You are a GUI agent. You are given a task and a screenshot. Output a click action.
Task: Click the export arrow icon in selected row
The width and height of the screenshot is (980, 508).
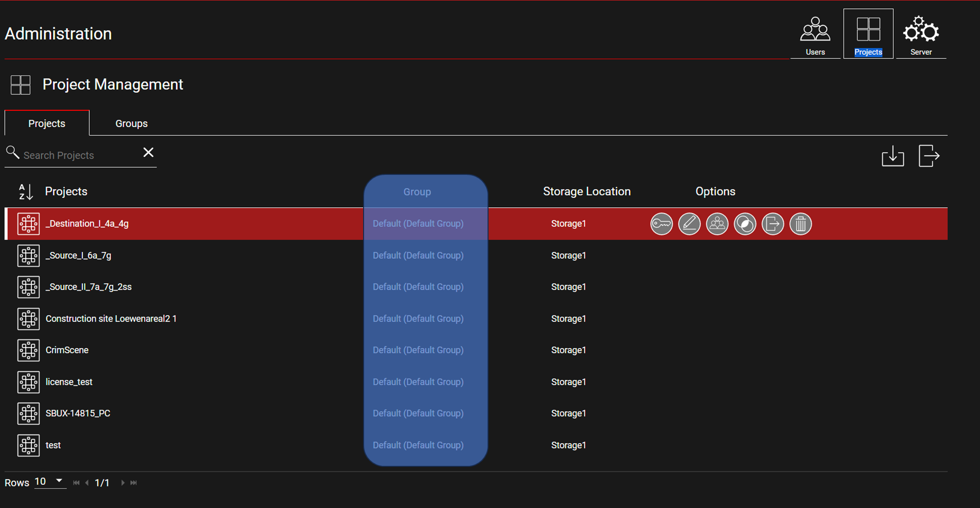coord(773,224)
